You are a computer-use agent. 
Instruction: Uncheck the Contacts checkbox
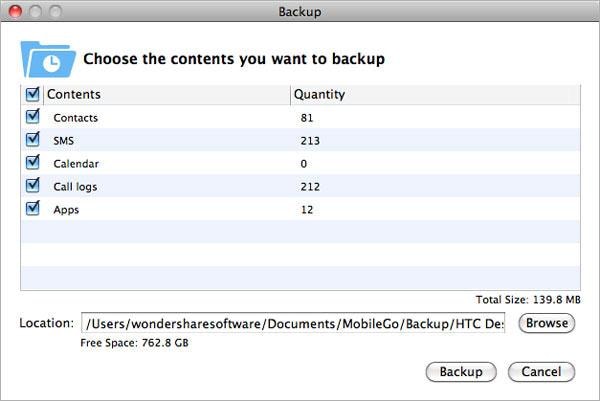[x=32, y=117]
